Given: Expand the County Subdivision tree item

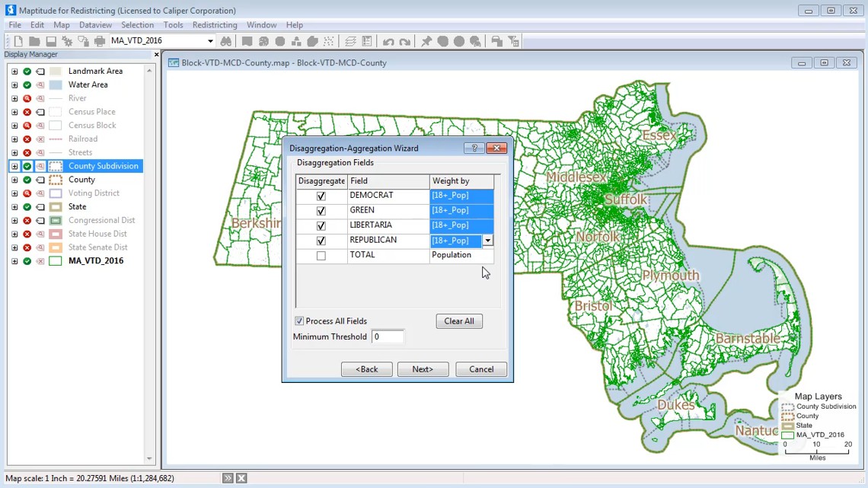Looking at the screenshot, I should tap(14, 165).
